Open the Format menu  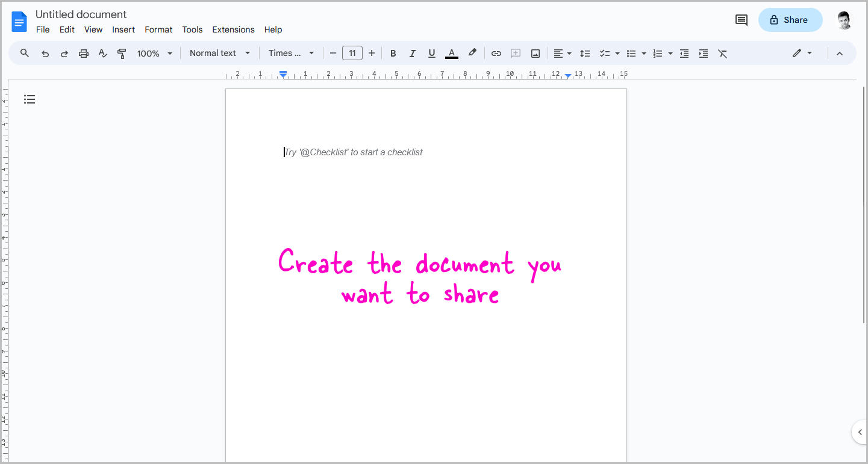tap(158, 29)
